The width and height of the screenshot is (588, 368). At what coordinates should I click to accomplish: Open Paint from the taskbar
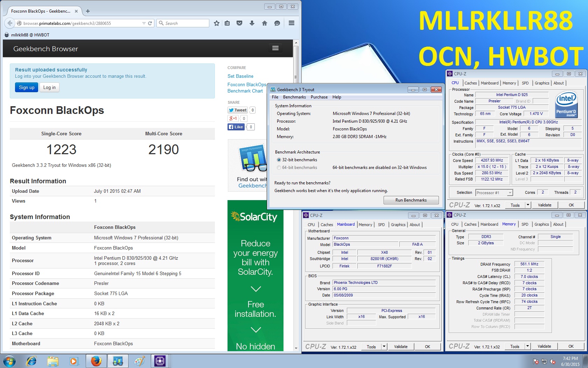point(139,361)
